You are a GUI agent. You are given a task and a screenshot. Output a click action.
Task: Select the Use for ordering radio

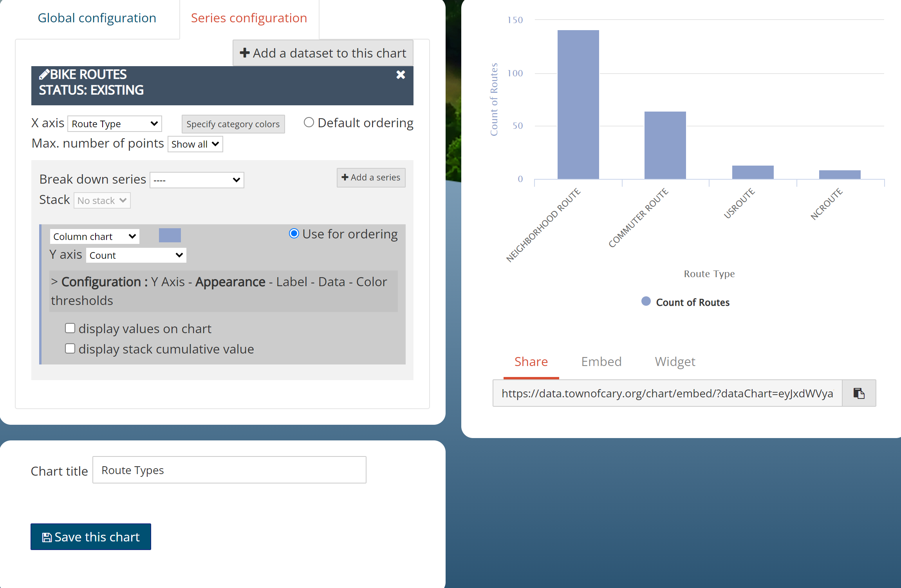tap(294, 234)
